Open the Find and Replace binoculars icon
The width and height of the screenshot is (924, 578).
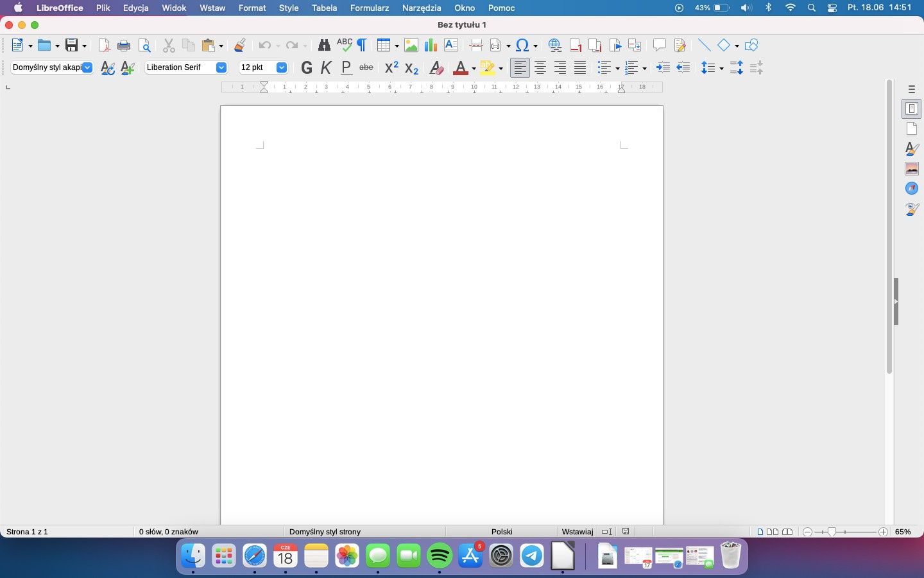coord(324,45)
